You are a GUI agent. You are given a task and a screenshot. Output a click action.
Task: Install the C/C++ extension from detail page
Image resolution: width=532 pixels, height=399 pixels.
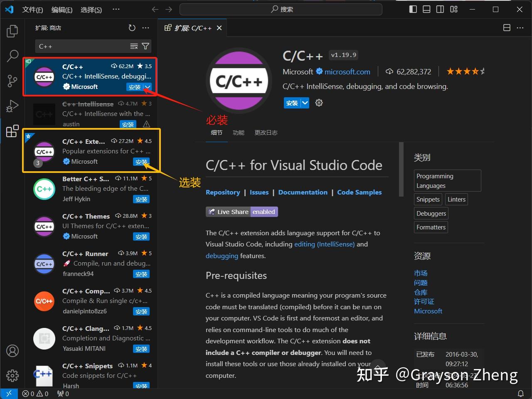click(x=292, y=103)
